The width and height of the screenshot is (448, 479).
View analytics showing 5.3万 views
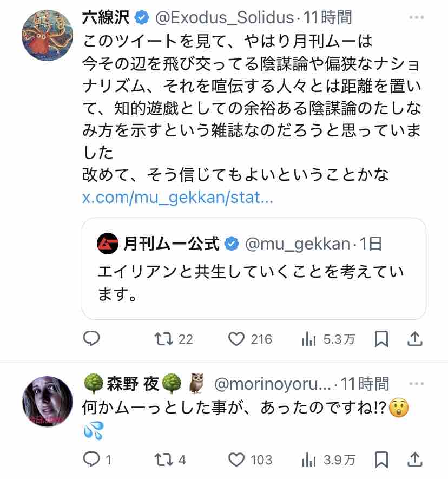coord(328,339)
